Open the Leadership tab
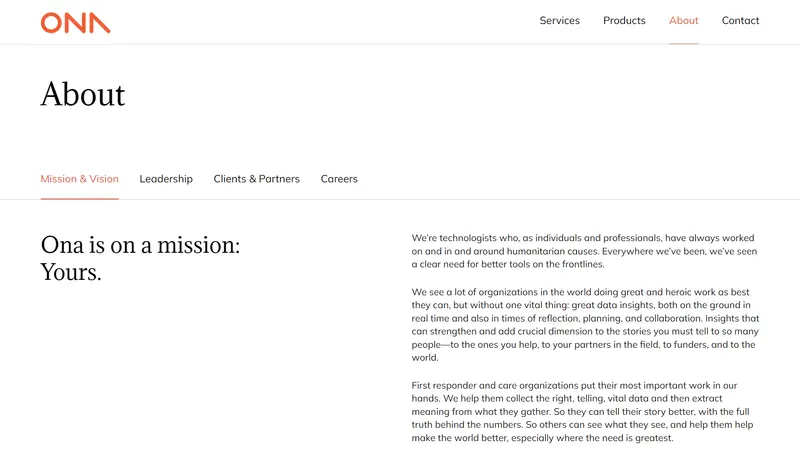 (x=166, y=179)
